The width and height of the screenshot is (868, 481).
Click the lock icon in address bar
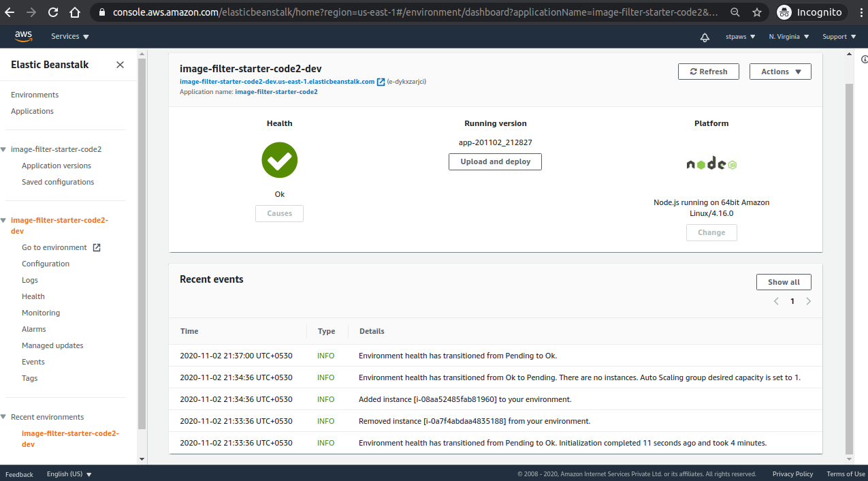[102, 12]
